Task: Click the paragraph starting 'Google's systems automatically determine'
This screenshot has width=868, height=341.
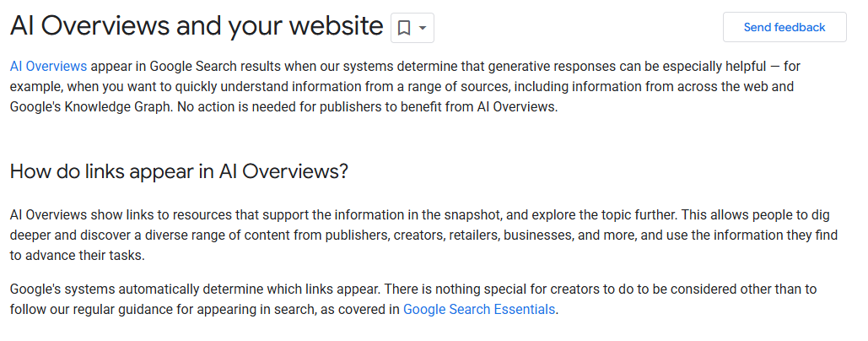Action: 413,299
